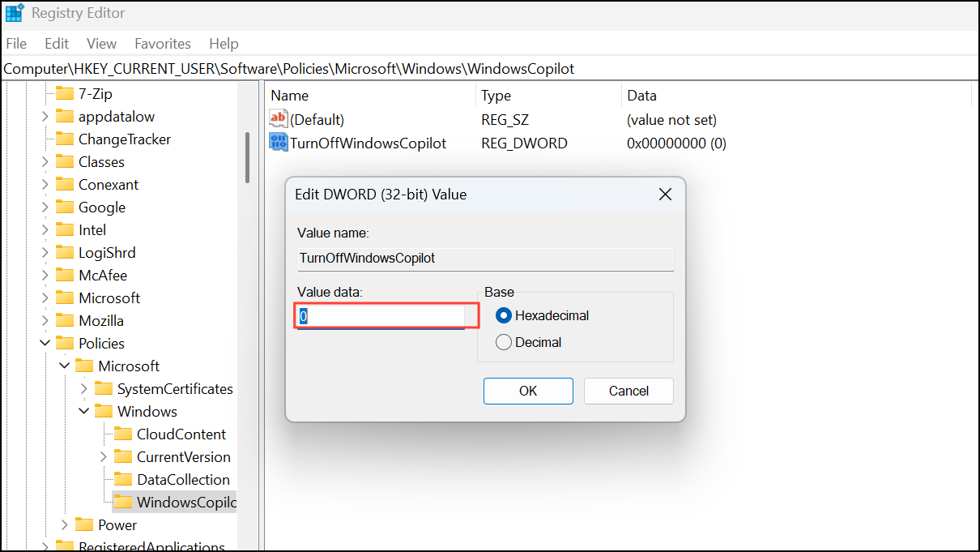The height and width of the screenshot is (552, 980).
Task: Click the McAfee folder icon
Action: 65,275
